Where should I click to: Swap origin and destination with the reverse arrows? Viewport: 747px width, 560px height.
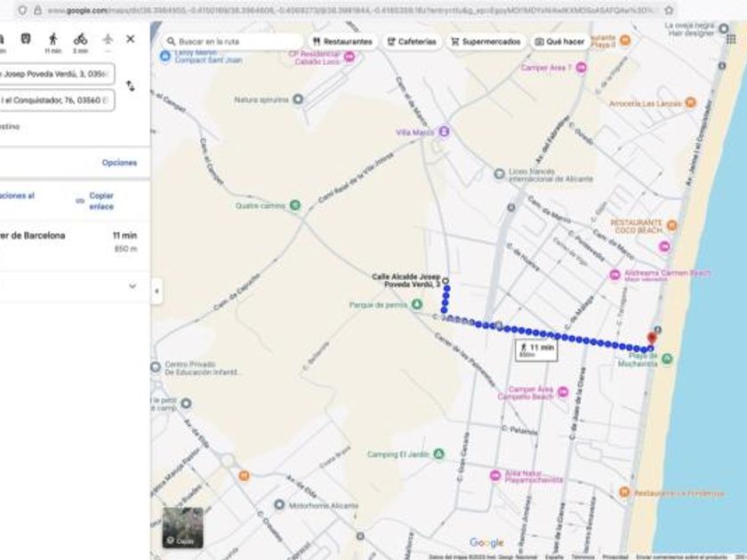130,85
